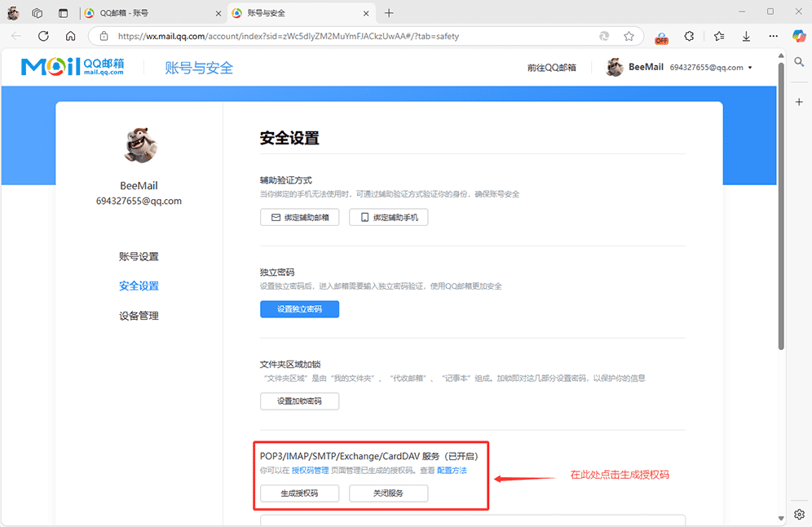Click the 辅助验证方式 heading
This screenshot has height=527, width=812.
(286, 180)
